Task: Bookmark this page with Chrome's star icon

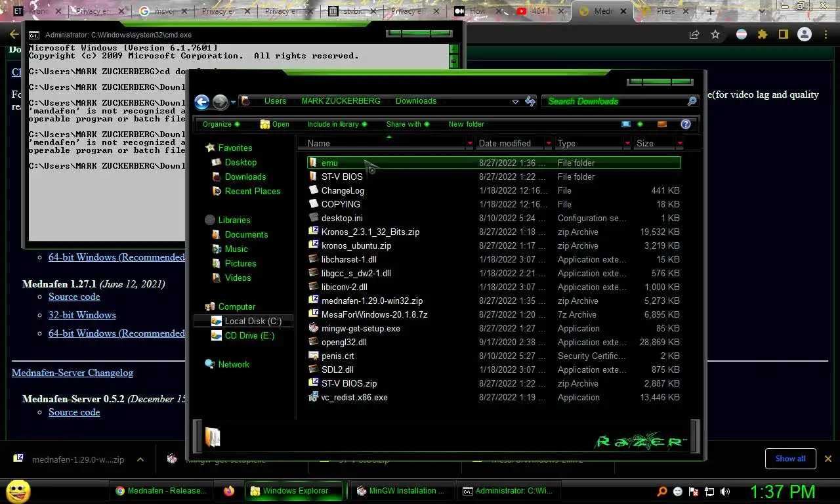Action: point(715,34)
